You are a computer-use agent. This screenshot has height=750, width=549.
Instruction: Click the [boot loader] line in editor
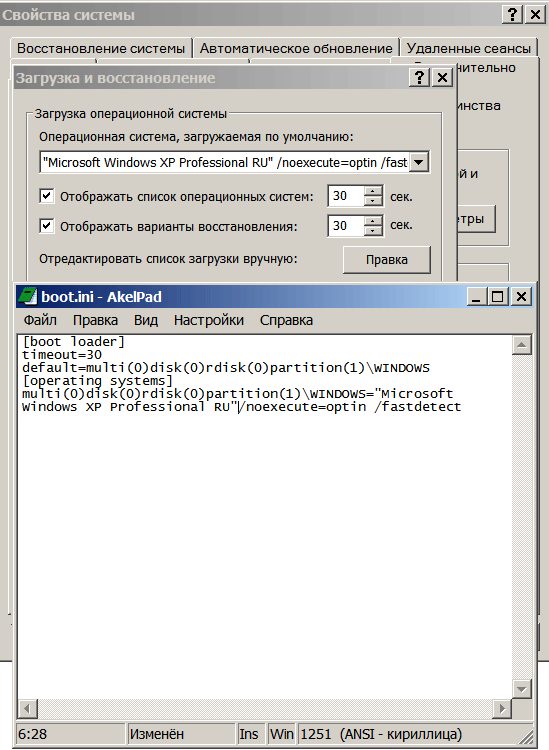73,342
